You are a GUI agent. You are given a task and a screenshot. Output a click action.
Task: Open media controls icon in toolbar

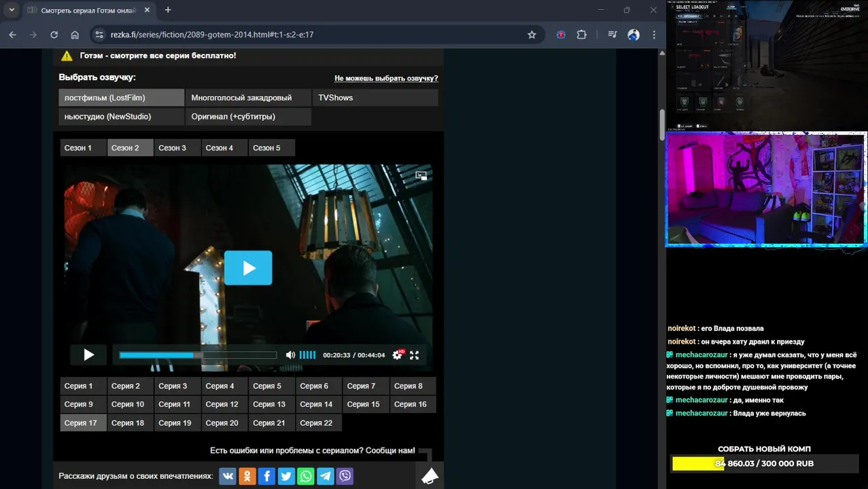click(x=612, y=35)
